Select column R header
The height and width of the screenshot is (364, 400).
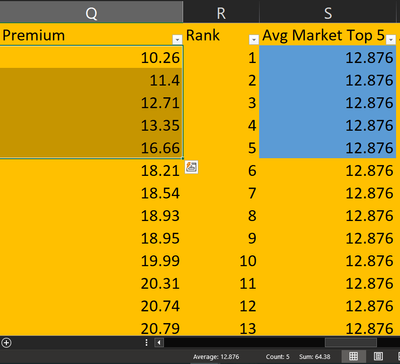tap(221, 13)
